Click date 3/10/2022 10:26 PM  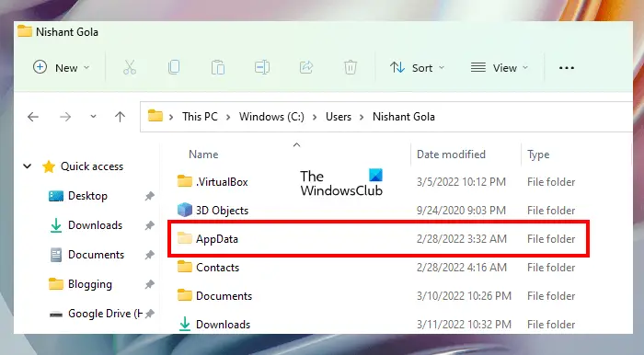click(464, 296)
